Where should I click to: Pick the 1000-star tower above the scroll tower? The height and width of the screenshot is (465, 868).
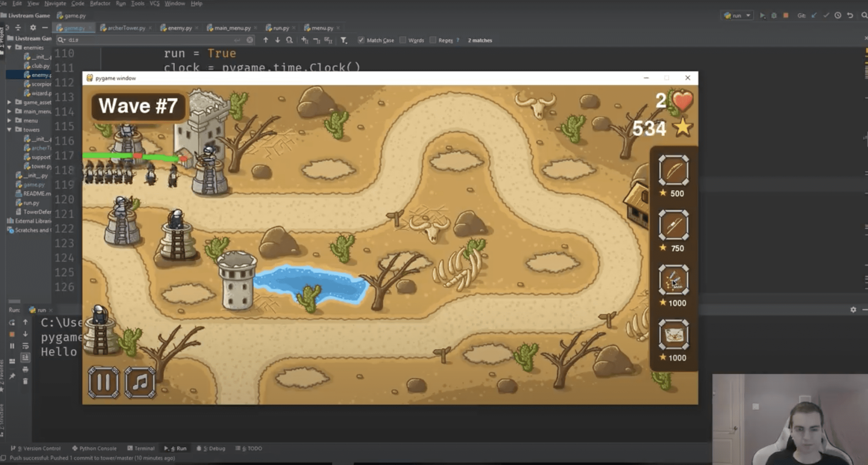674,280
